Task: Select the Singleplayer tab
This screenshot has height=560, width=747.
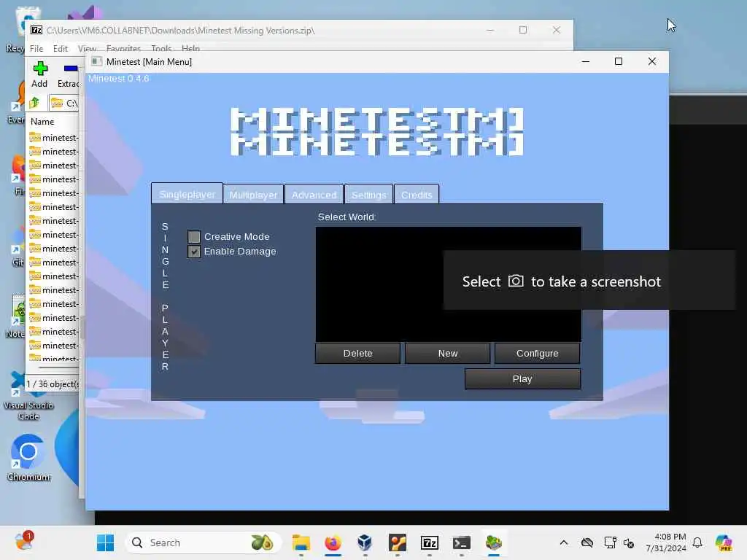Action: pos(187,194)
